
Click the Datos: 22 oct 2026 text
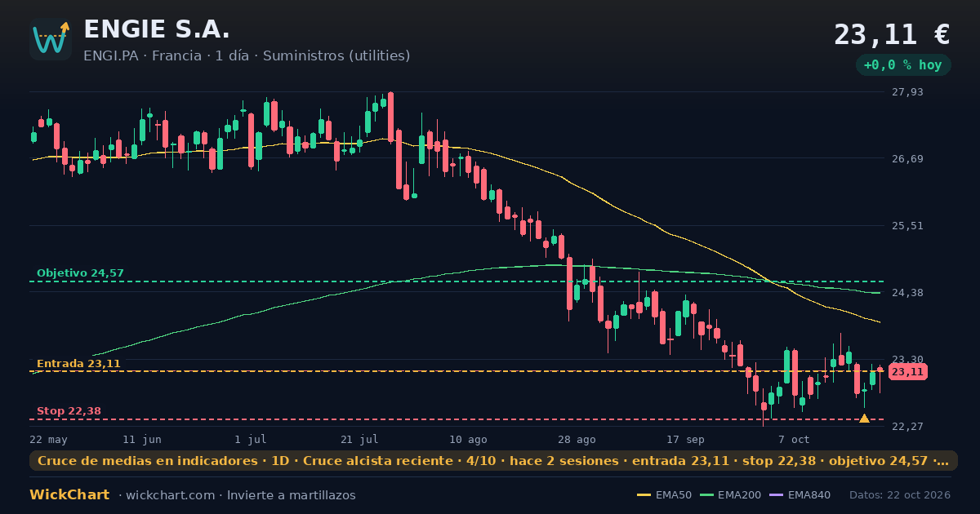(x=900, y=495)
